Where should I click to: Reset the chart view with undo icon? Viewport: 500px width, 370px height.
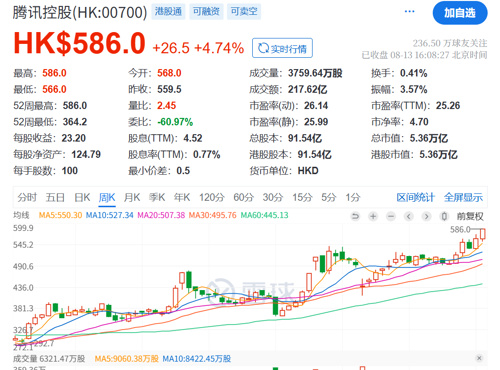(355, 216)
